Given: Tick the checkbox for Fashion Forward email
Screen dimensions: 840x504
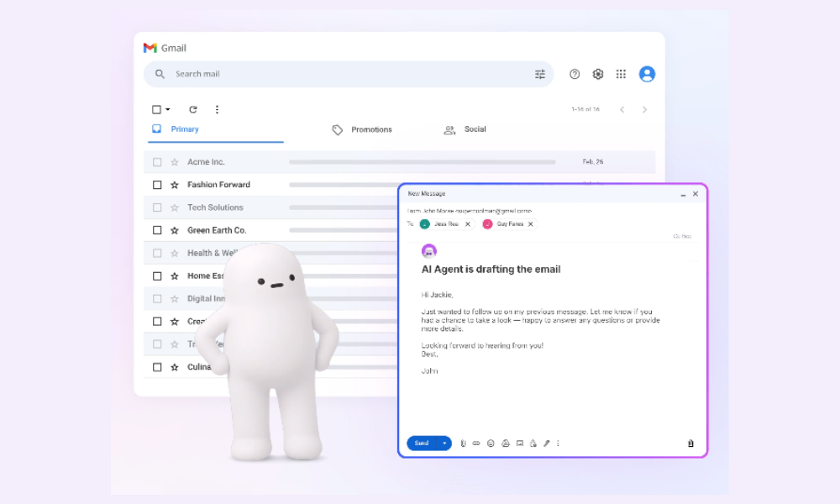Looking at the screenshot, I should 157,185.
